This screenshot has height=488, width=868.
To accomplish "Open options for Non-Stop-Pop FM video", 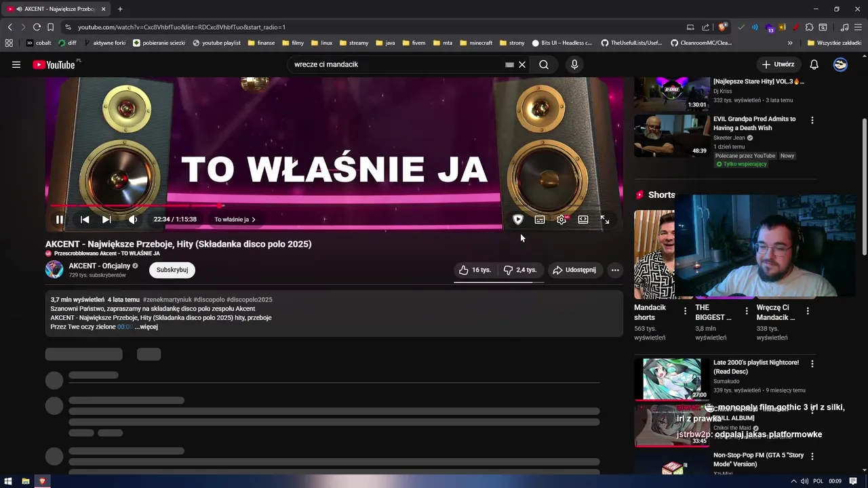I will pos(812,457).
